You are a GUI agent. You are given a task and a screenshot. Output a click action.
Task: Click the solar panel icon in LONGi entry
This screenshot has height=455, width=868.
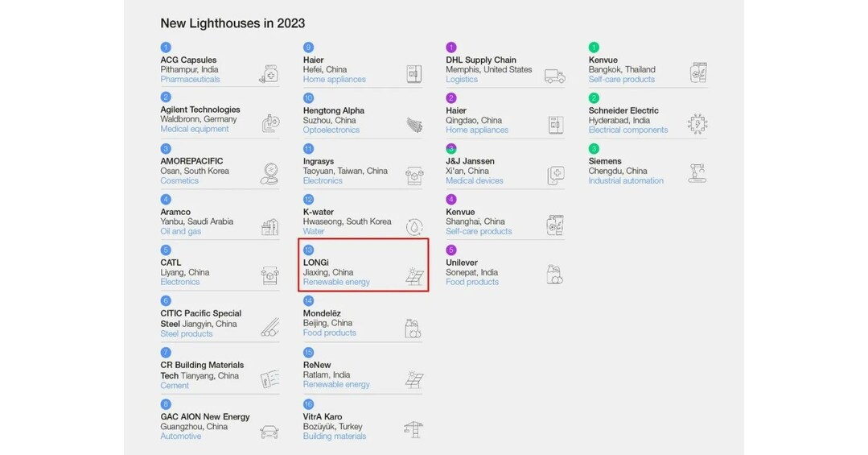click(x=414, y=276)
